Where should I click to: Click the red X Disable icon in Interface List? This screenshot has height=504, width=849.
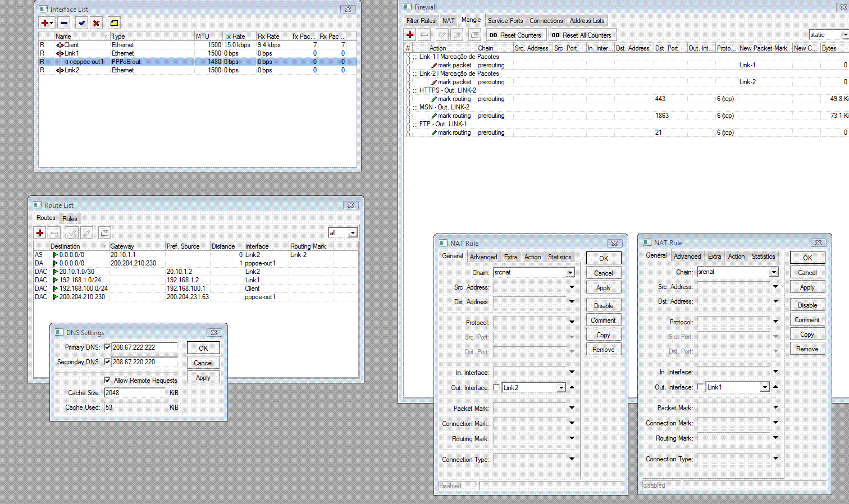pos(97,23)
